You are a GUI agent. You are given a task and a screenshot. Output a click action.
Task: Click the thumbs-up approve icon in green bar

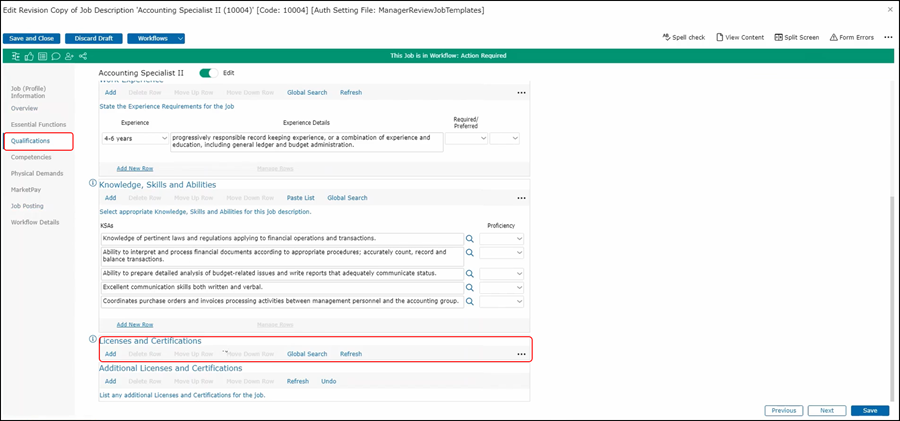pos(29,56)
